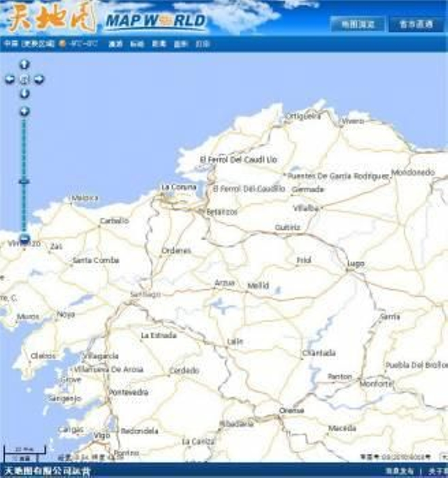Image resolution: width=448 pixels, height=478 pixels.
Task: Pan the map up with arrow button
Action: tap(24, 64)
